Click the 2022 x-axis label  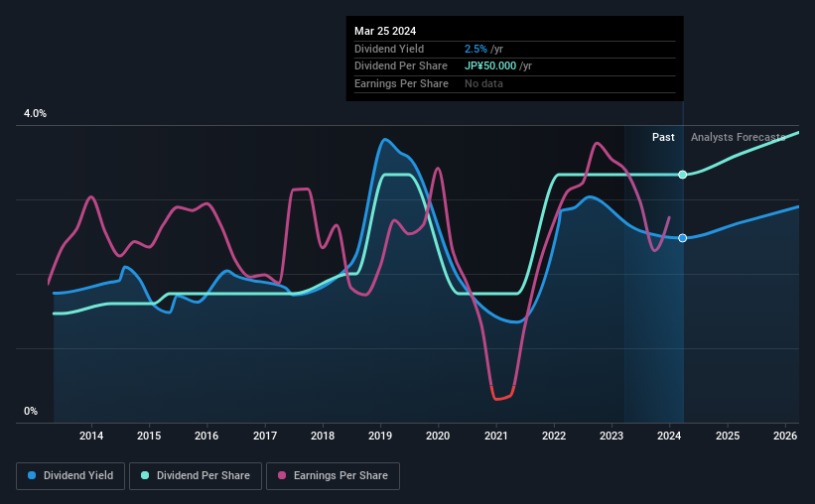pos(554,436)
